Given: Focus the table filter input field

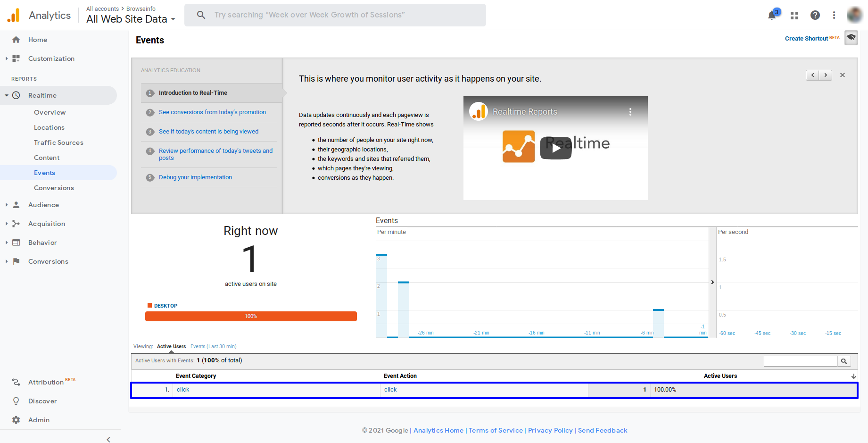Looking at the screenshot, I should [801, 361].
